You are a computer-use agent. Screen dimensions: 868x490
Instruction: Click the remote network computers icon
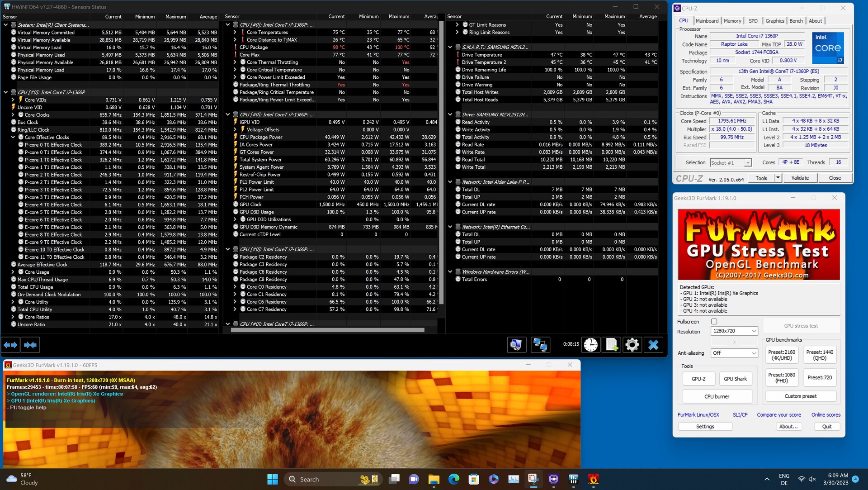point(540,345)
